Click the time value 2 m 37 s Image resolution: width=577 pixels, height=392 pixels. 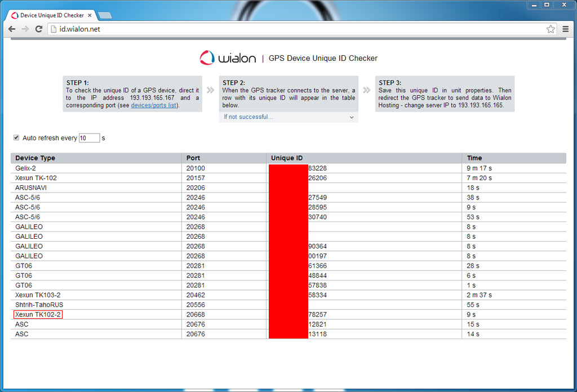click(x=479, y=295)
